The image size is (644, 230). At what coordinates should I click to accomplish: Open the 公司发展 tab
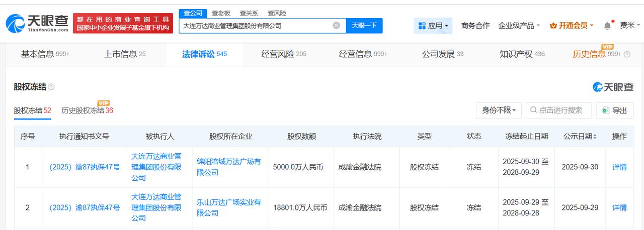(x=443, y=54)
